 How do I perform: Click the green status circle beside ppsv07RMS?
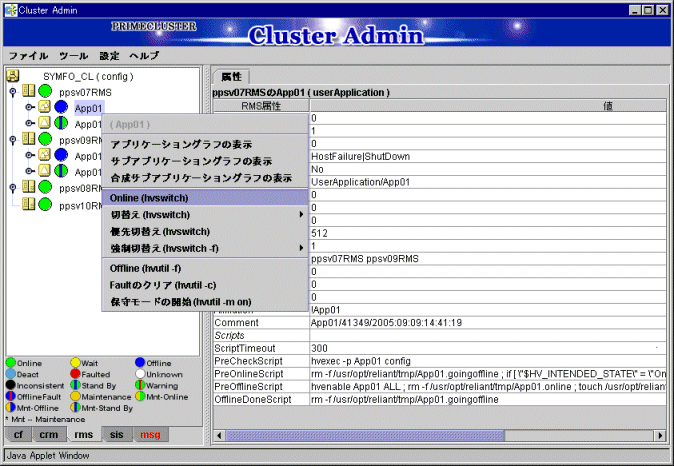tap(45, 92)
